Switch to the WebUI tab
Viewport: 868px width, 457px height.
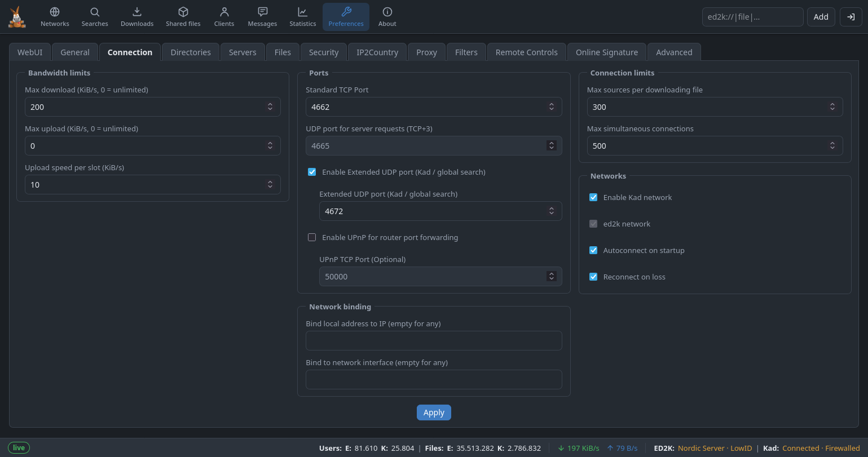point(30,52)
